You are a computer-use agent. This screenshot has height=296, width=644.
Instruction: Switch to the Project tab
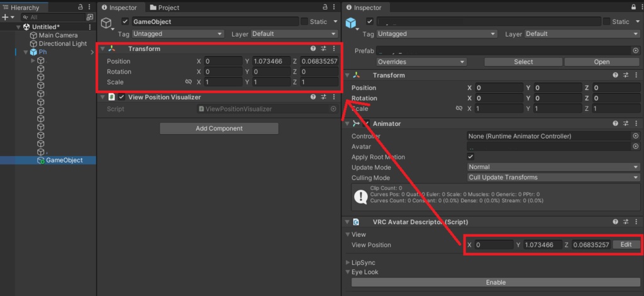(164, 8)
